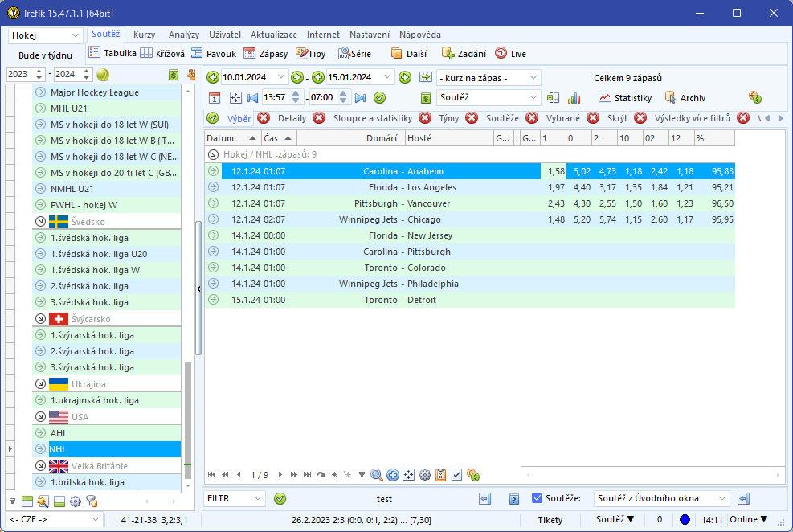Move start date back with the green arrow
793x532 pixels.
click(x=213, y=77)
